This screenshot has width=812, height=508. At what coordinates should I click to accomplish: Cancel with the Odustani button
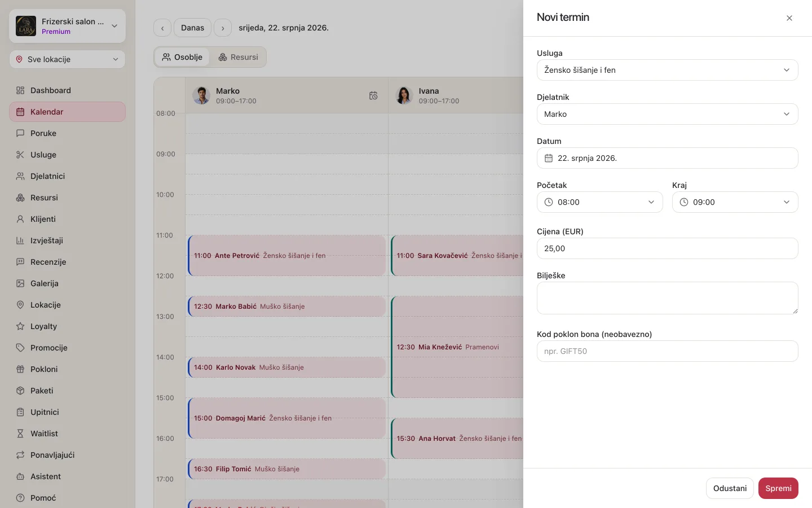coord(730,488)
